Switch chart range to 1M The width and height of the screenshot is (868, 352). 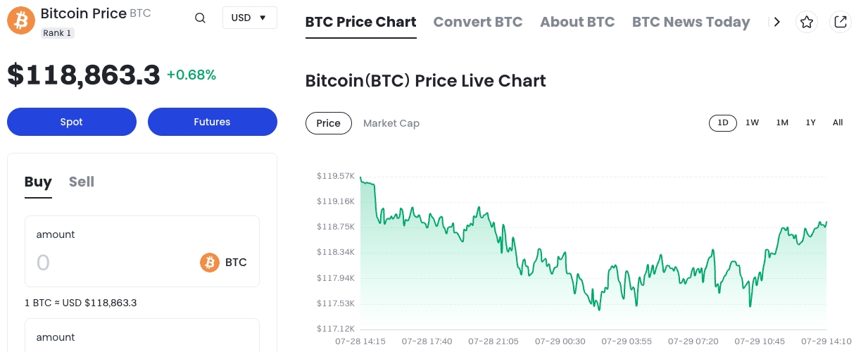[782, 122]
